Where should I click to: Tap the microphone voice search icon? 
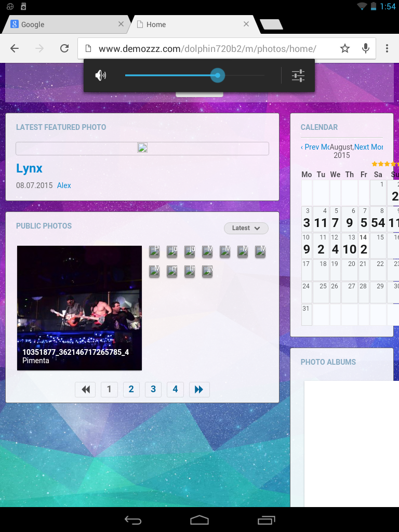[x=366, y=48]
